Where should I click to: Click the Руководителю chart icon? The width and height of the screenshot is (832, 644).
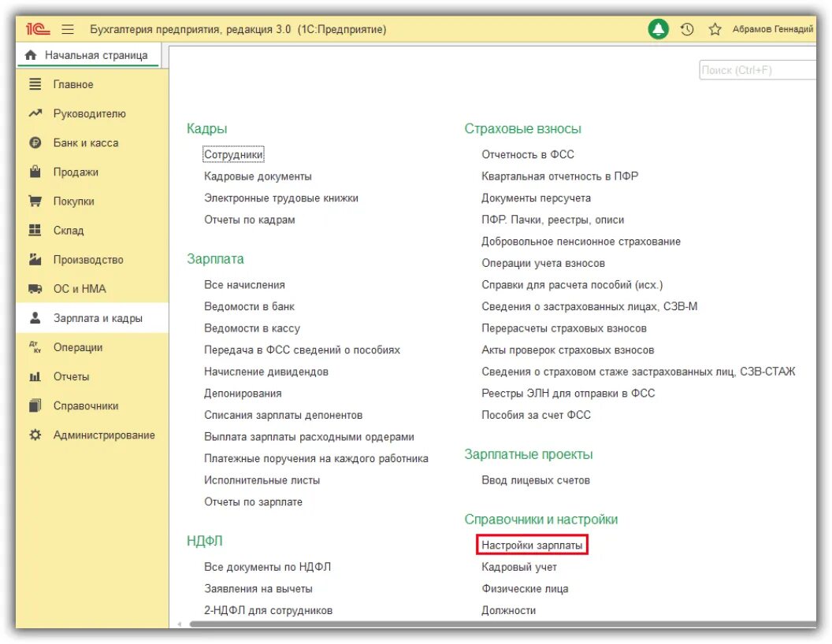[x=35, y=113]
